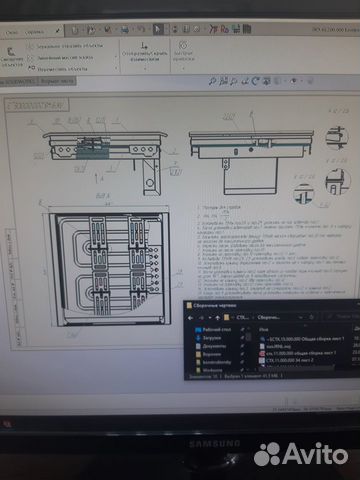This screenshot has height=480, width=360.
Task: Click the Up arrow in file explorer
Action: 218,318
